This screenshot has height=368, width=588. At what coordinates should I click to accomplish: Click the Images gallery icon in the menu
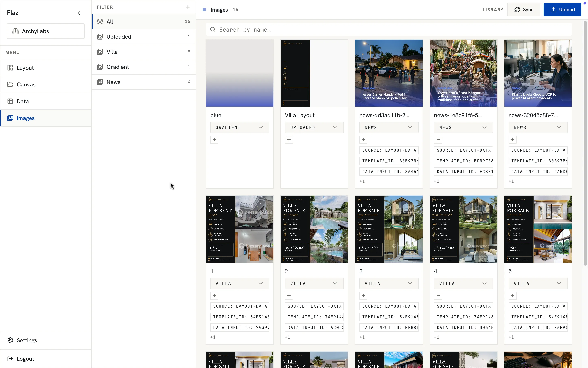(10, 118)
